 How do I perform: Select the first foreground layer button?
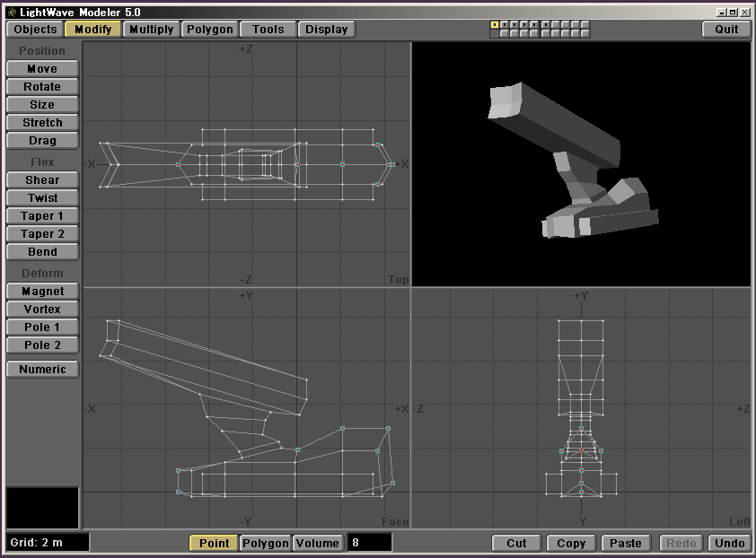pyautogui.click(x=495, y=25)
